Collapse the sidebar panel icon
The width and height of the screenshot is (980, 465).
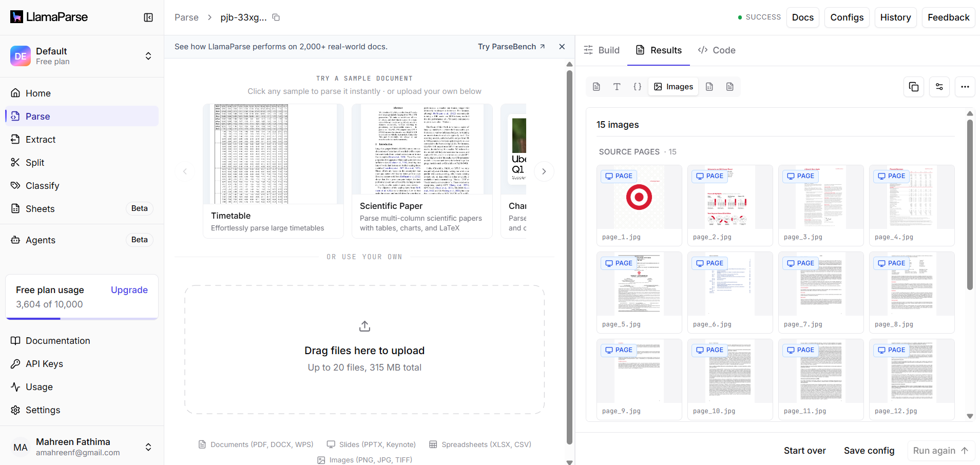(148, 17)
